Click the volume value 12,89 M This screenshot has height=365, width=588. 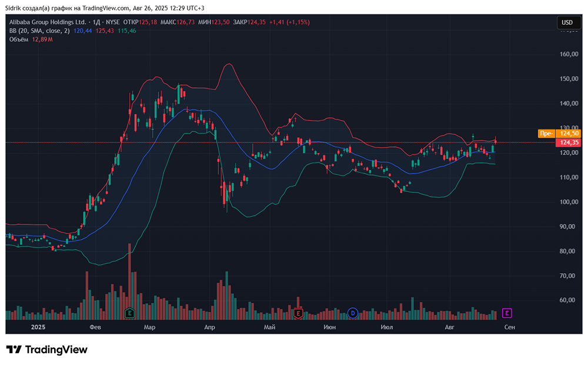[x=42, y=39]
